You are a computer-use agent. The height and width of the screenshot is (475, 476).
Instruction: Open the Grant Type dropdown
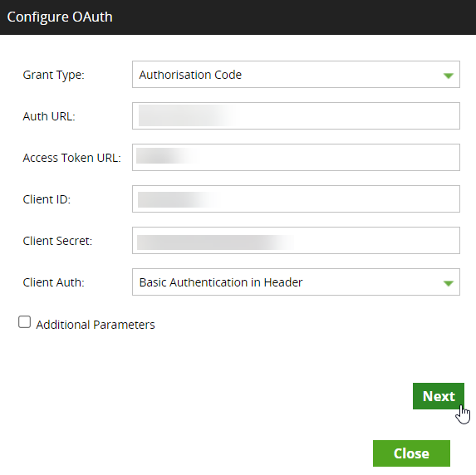coord(296,75)
